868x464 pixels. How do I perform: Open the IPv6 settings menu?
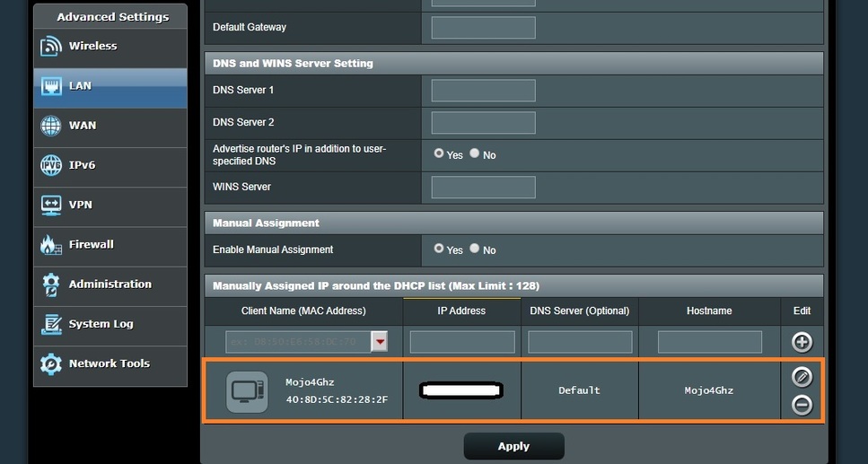click(x=110, y=165)
